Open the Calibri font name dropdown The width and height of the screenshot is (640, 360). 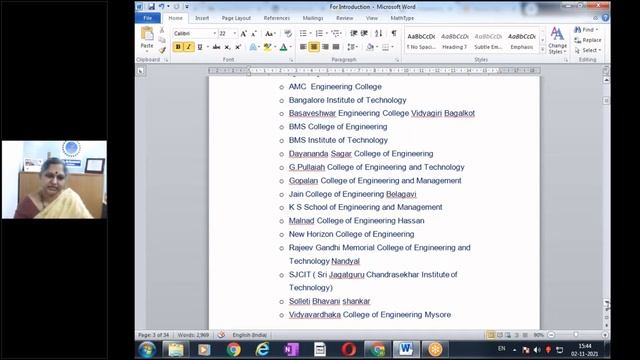point(215,33)
